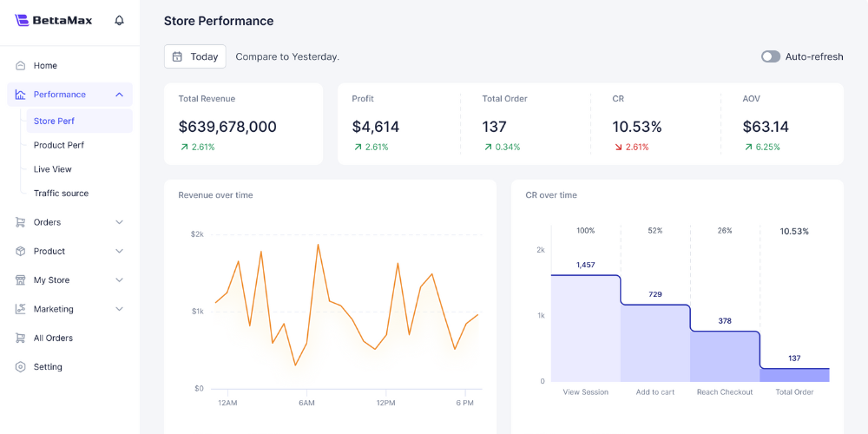The width and height of the screenshot is (868, 434).
Task: Select Live View in sidebar
Action: pyautogui.click(x=53, y=169)
